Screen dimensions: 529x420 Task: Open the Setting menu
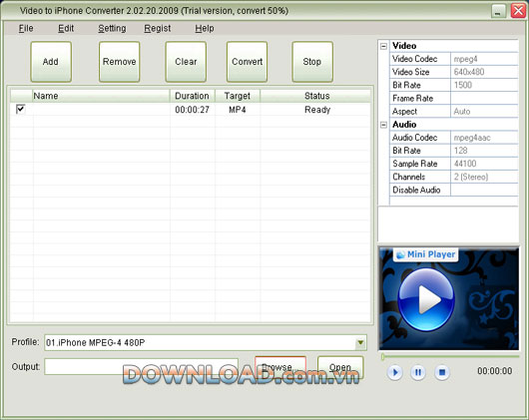(x=112, y=28)
